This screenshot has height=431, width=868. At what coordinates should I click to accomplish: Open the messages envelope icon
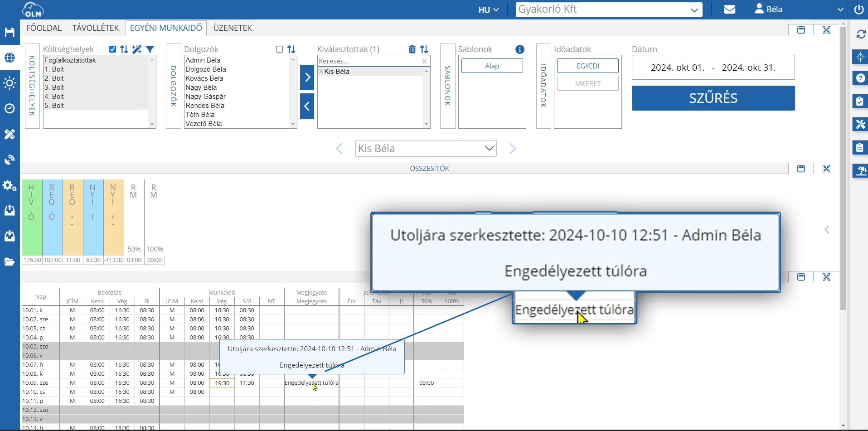pyautogui.click(x=729, y=10)
